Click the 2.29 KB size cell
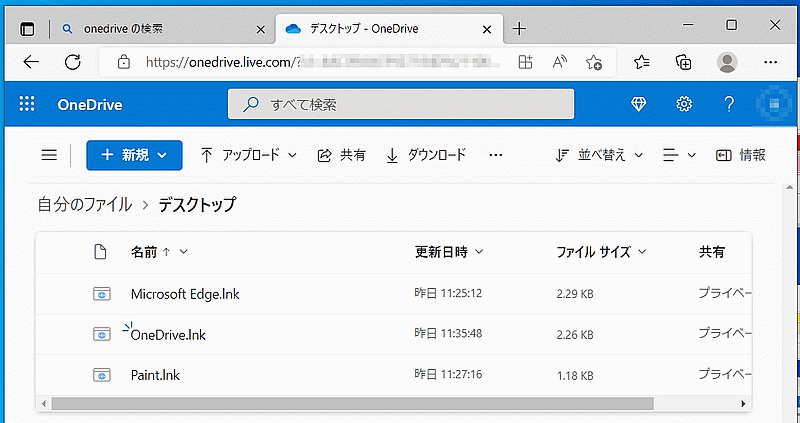 tap(575, 294)
